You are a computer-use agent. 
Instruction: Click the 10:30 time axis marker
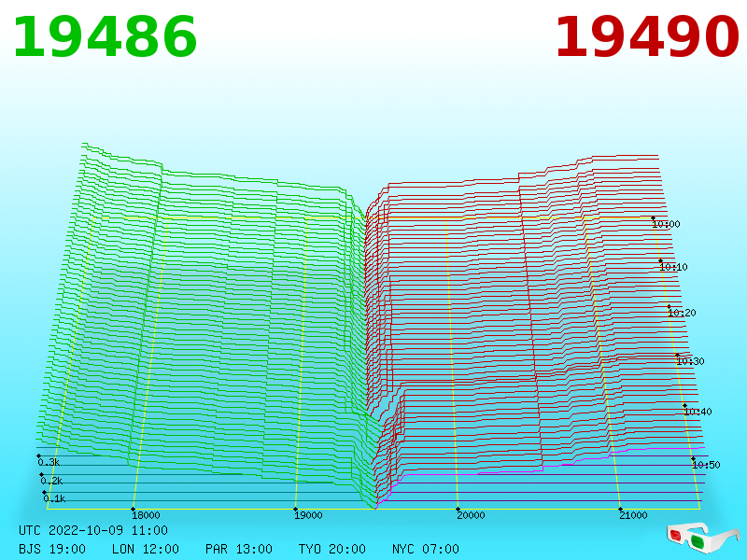(690, 361)
